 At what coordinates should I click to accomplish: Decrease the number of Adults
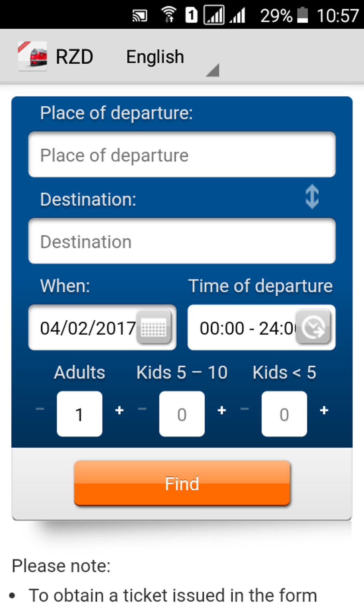[x=40, y=409]
